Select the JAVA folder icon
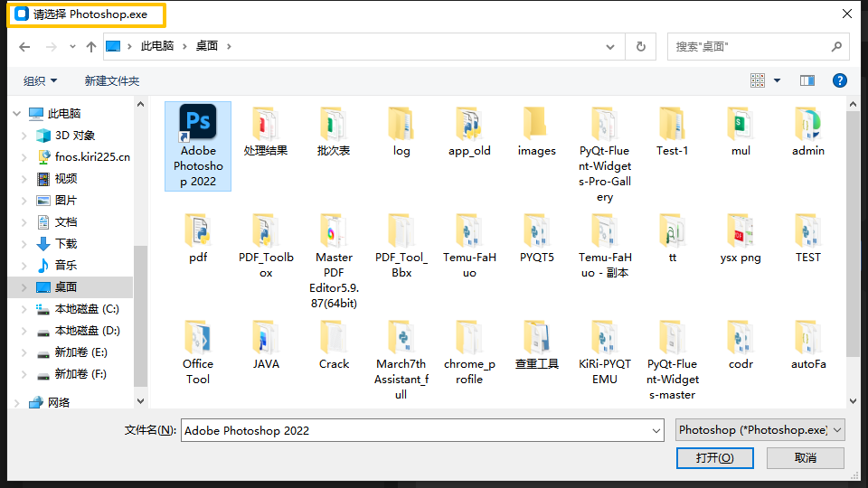This screenshot has width=868, height=488. coord(266,338)
